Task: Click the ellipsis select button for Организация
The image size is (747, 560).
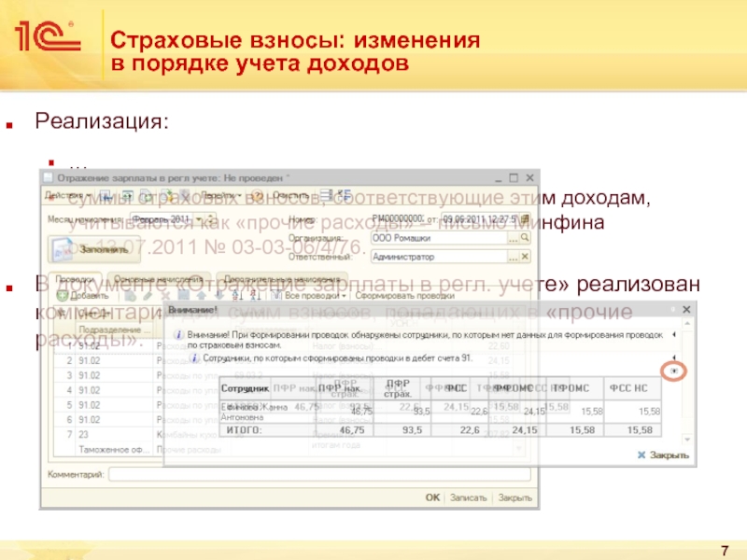Action: (513, 238)
